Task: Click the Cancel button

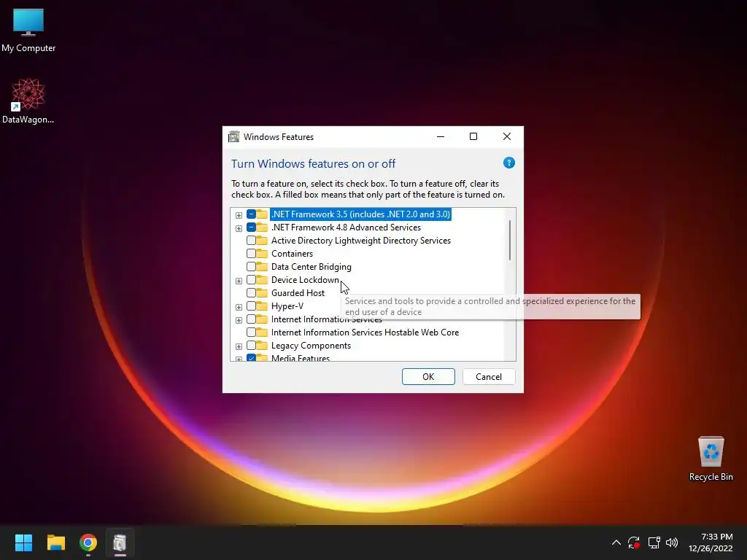Action: pyautogui.click(x=489, y=377)
